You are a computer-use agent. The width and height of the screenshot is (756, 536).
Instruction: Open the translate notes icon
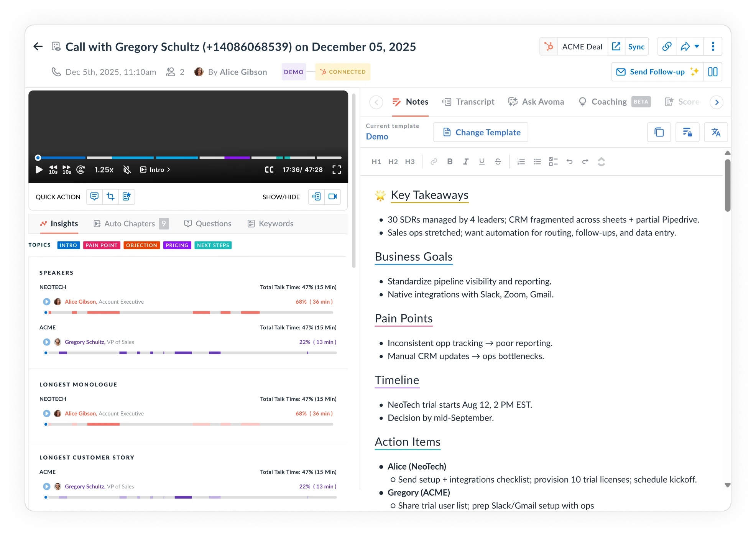[x=716, y=132]
